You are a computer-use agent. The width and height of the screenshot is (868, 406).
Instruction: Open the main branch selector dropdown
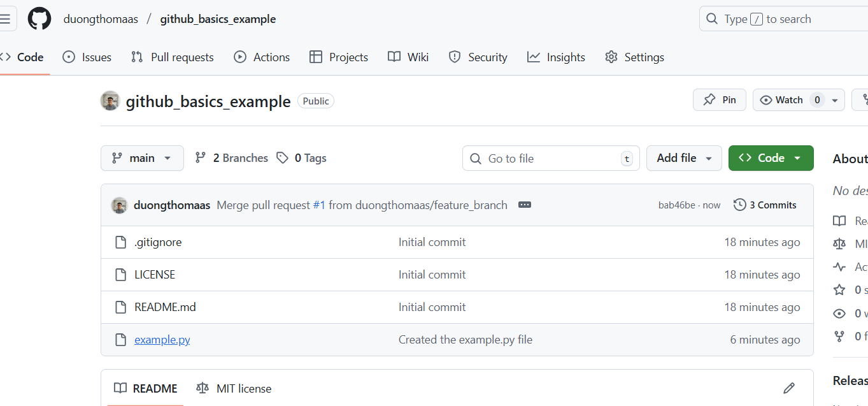click(142, 158)
